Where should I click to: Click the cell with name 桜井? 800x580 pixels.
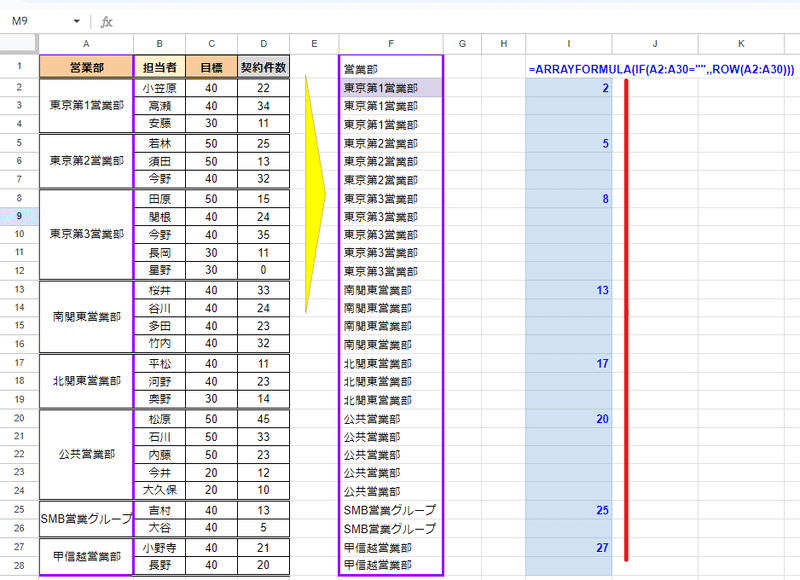pos(160,290)
